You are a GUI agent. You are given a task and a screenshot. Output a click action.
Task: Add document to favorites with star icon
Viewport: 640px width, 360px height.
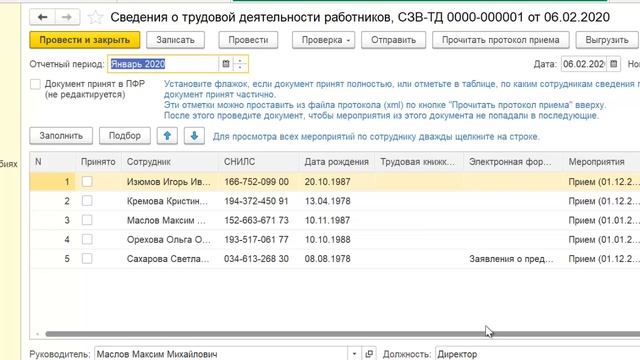point(96,17)
